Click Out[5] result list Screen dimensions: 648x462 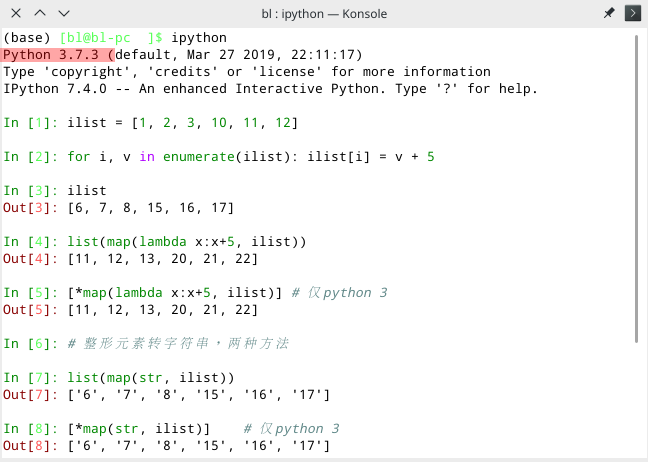(163, 310)
